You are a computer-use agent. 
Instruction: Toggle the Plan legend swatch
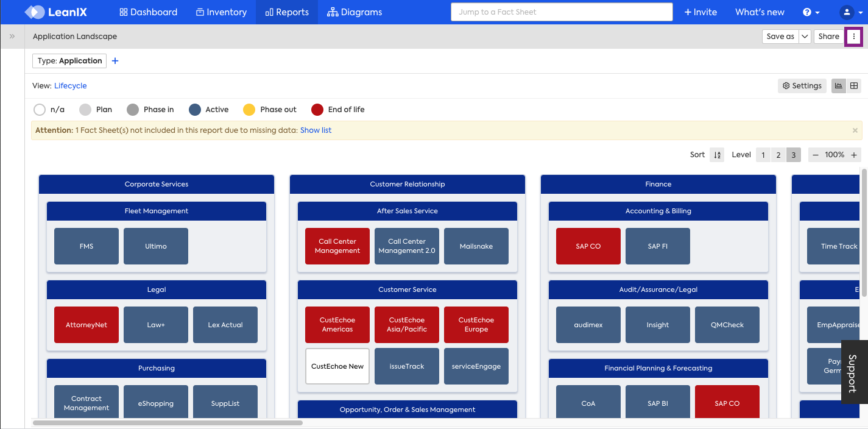(x=85, y=110)
